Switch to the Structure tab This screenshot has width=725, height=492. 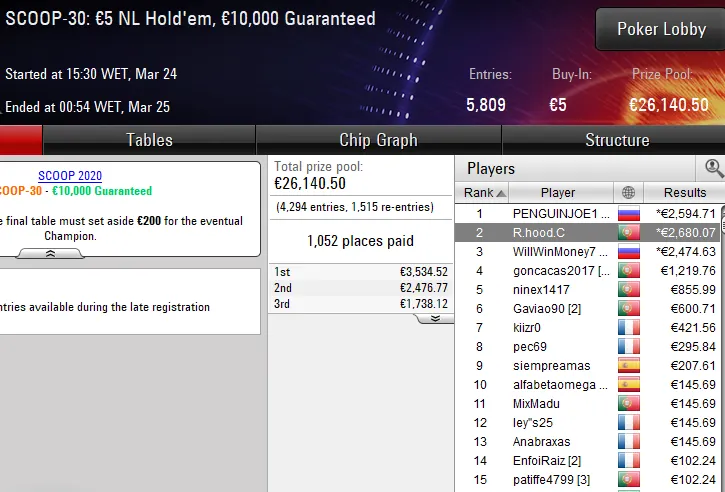tap(616, 140)
